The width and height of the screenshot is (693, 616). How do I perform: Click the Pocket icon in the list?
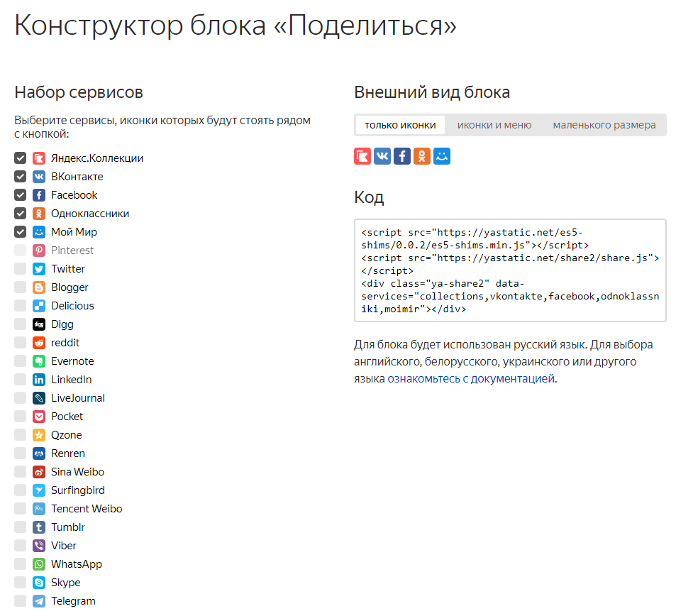click(x=39, y=417)
